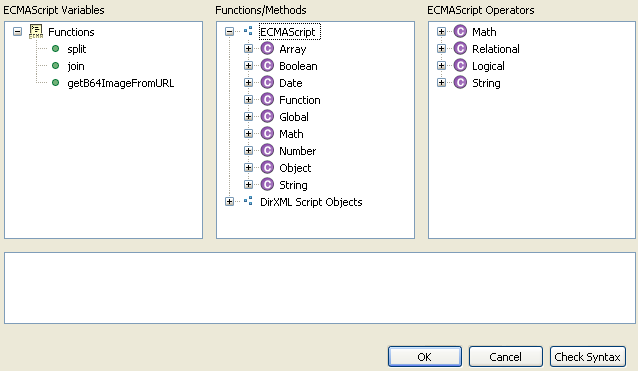Click the DirXML Script Objects node icon
638x371 pixels.
click(248, 201)
